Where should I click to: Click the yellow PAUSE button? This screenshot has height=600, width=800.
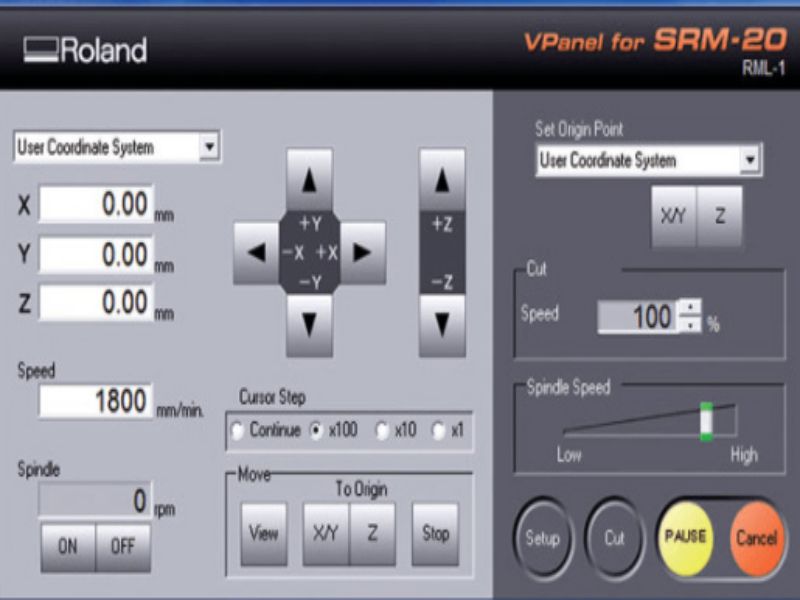(685, 537)
